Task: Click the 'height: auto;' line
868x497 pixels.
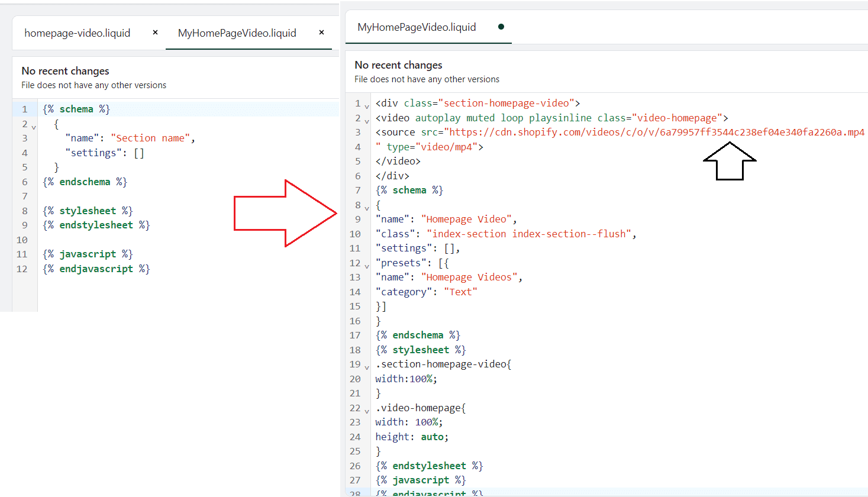Action: tap(412, 437)
